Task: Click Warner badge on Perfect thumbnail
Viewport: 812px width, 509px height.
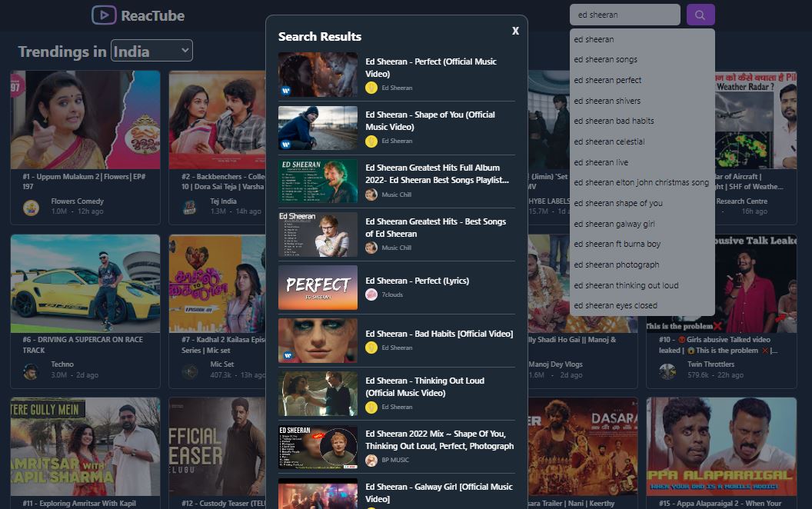Action: [285, 91]
